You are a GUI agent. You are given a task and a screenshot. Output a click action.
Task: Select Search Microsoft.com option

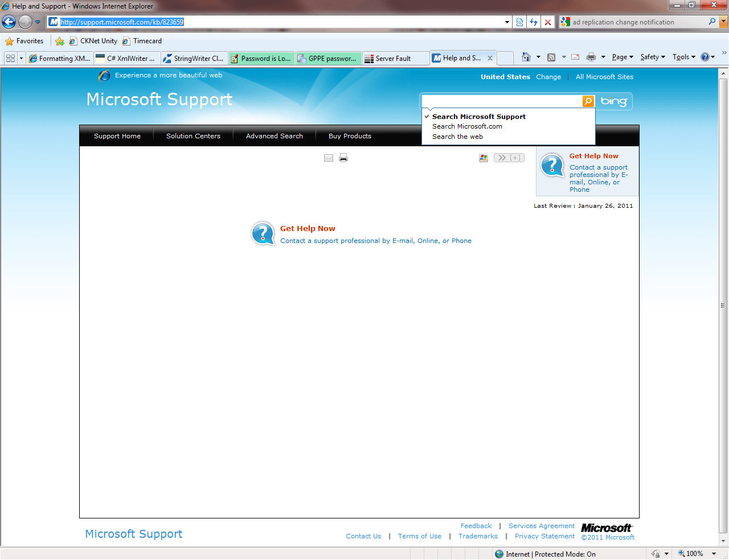pos(467,126)
